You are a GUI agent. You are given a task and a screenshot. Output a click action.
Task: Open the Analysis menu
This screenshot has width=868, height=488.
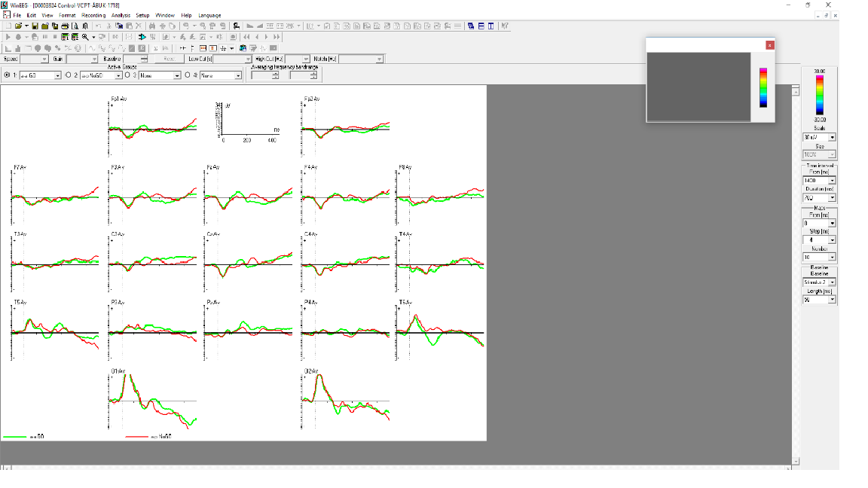click(x=121, y=15)
